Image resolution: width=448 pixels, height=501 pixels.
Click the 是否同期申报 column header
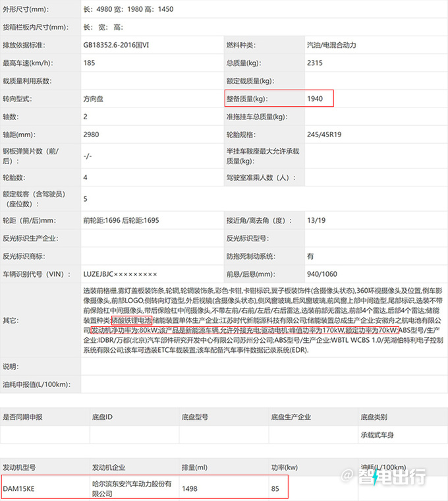[x=22, y=417]
